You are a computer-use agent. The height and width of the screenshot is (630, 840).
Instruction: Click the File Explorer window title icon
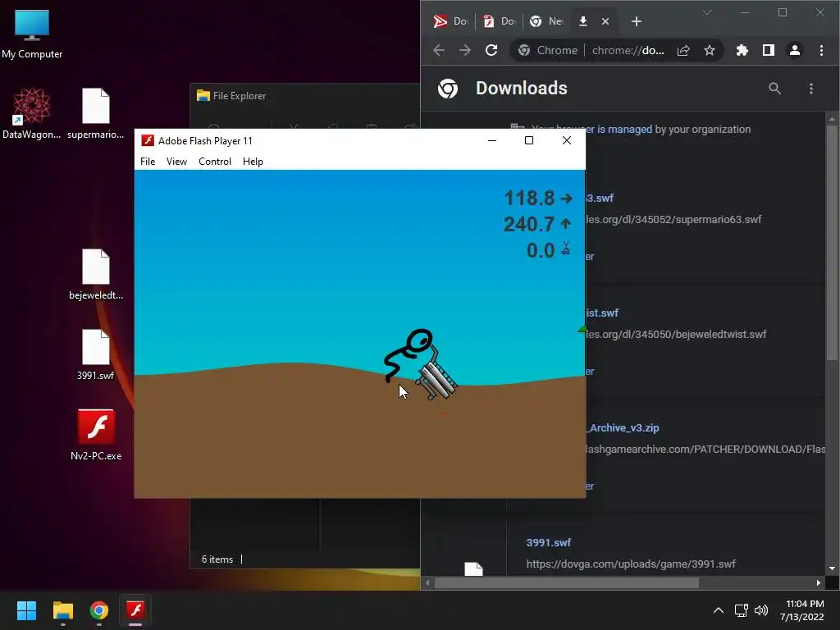(203, 95)
